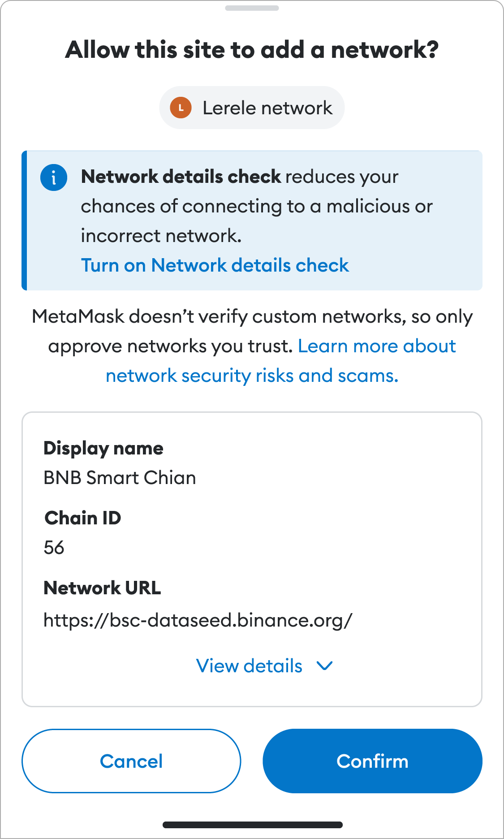The height and width of the screenshot is (839, 504).
Task: Click the Chain ID label
Action: pos(83,518)
